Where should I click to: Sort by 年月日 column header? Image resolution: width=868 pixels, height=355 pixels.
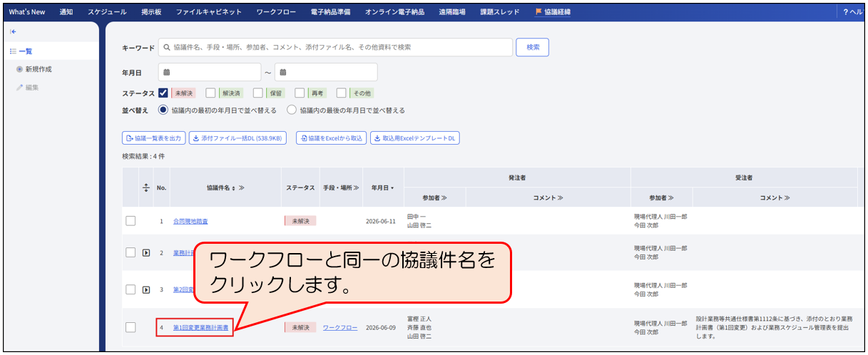pyautogui.click(x=383, y=187)
